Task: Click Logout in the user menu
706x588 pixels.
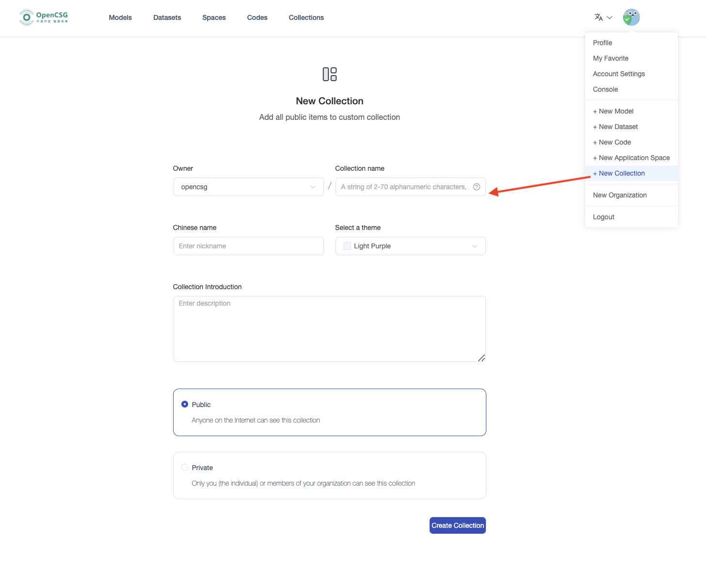Action: click(604, 217)
